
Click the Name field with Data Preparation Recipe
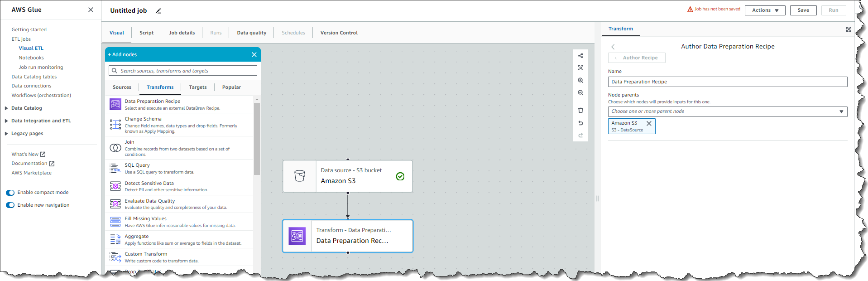click(728, 82)
